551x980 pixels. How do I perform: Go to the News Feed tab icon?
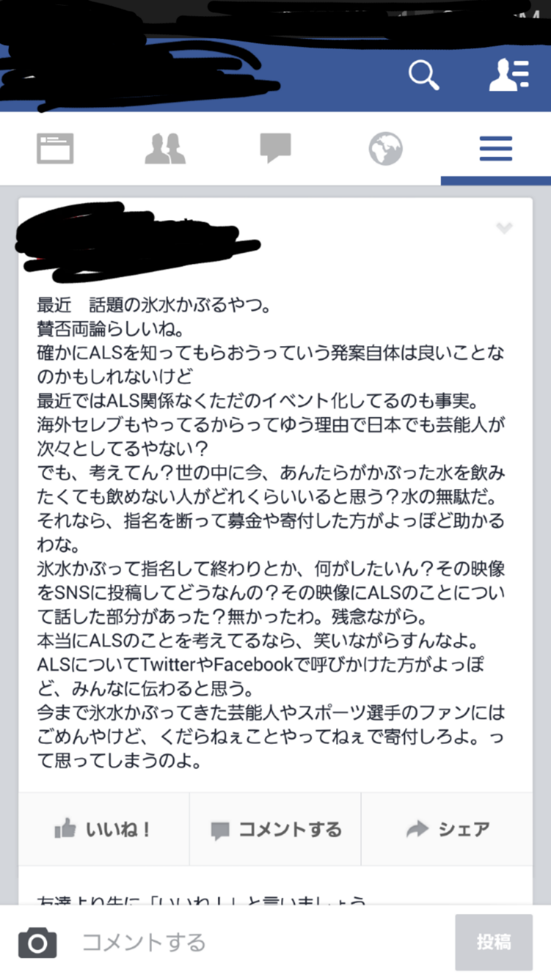tap(55, 149)
